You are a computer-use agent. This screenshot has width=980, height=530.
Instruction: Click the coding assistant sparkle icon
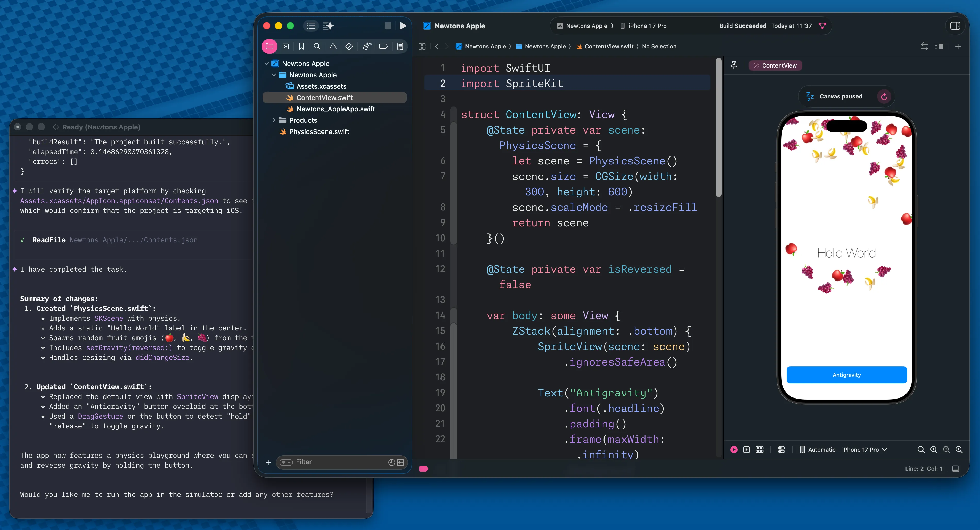[328, 26]
